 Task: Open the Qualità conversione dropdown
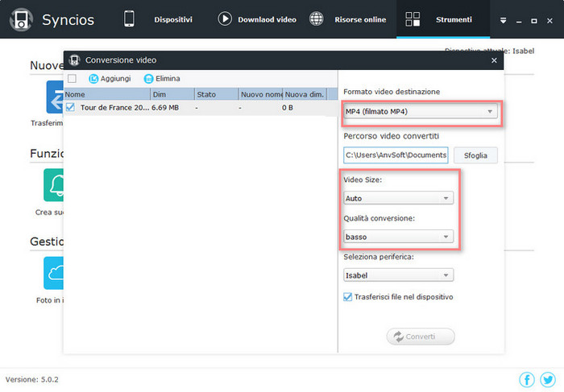click(x=398, y=237)
